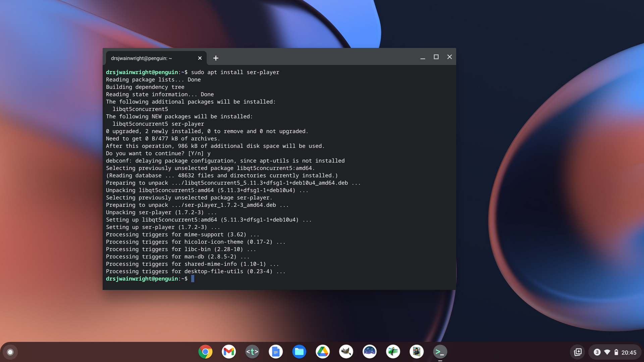Launch the stick-figure animation app icon
This screenshot has height=362, width=644.
(393, 352)
